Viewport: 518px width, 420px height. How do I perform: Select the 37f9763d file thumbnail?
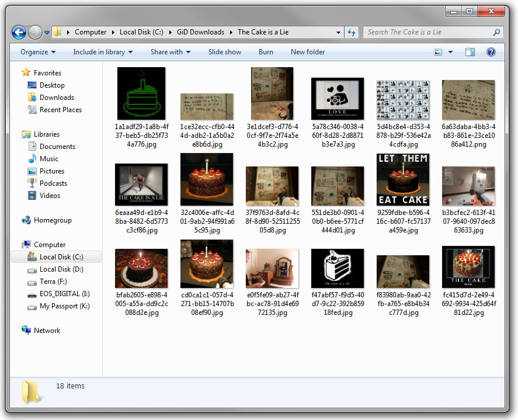272,186
